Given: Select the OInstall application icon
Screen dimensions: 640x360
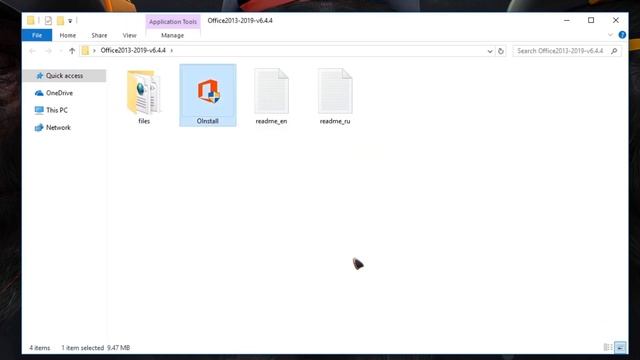Looking at the screenshot, I should [x=208, y=96].
